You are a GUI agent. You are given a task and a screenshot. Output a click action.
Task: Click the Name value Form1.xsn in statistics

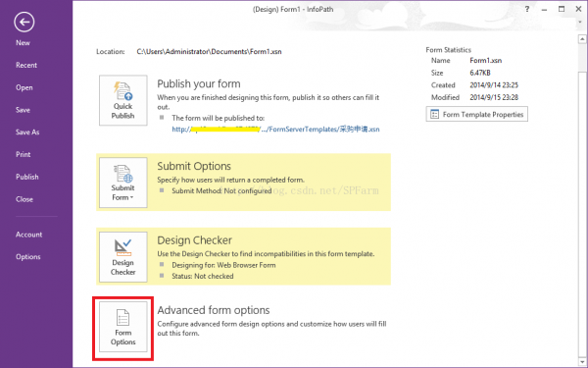[x=486, y=61]
